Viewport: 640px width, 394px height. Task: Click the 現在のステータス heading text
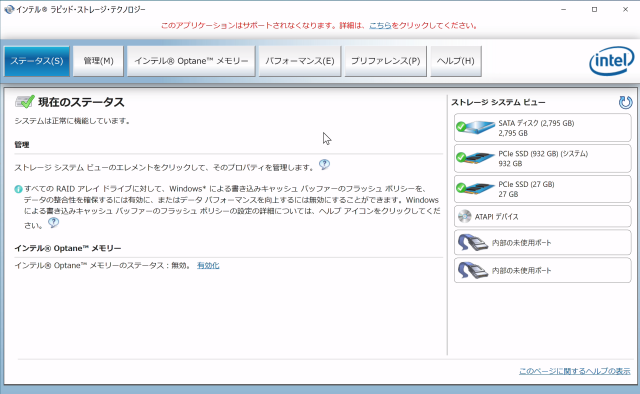click(81, 102)
